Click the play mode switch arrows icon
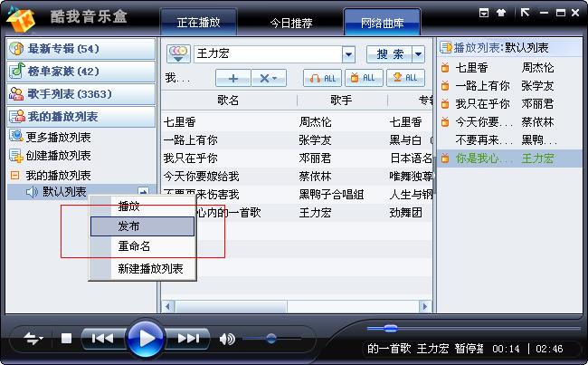 click(x=33, y=339)
